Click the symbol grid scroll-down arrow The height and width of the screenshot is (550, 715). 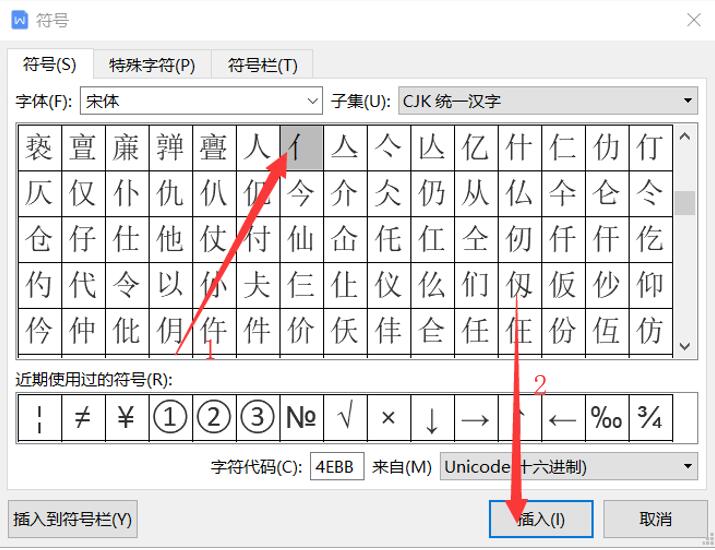[x=684, y=346]
